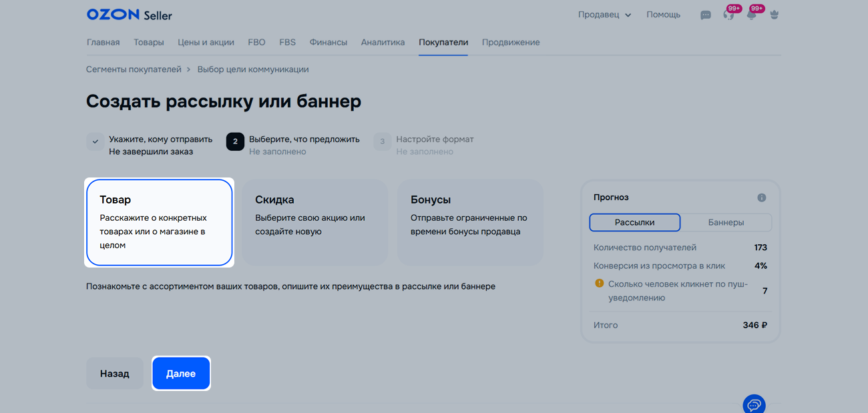The image size is (868, 413).
Task: Open notifications bell icon
Action: (x=751, y=15)
